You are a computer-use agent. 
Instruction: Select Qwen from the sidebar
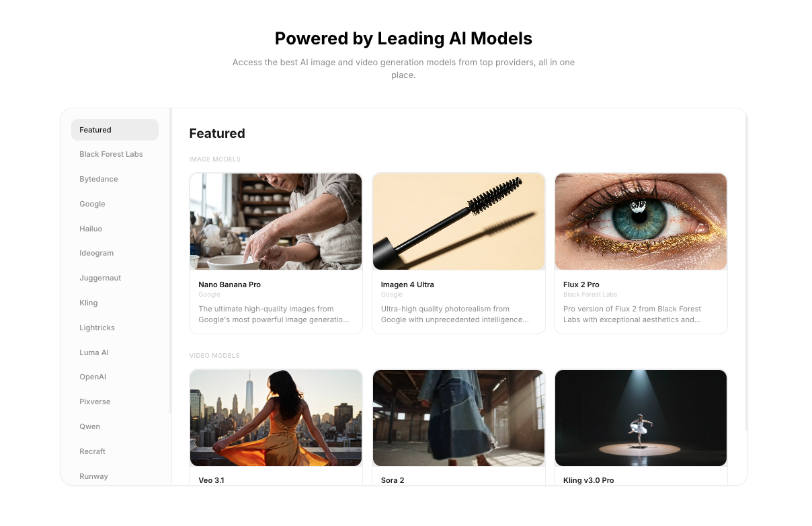coord(115,426)
